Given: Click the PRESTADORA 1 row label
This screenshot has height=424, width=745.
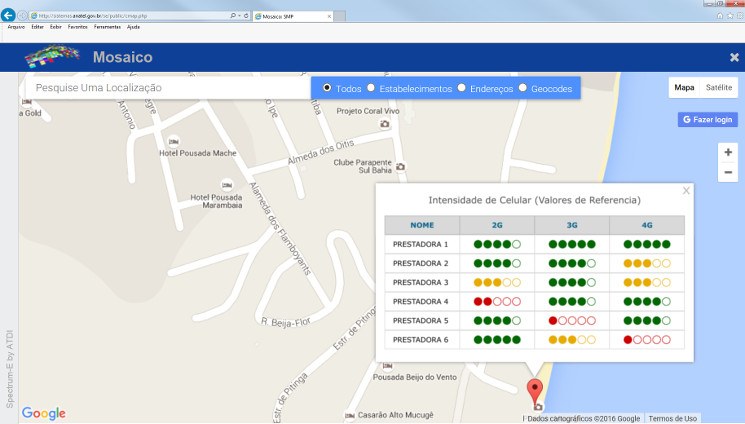Looking at the screenshot, I should coord(420,244).
